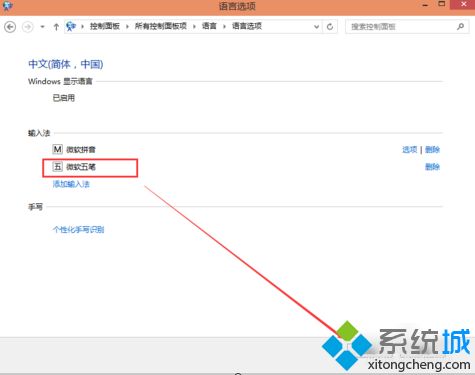The height and width of the screenshot is (375, 475).
Task: Go up one level with up arrow
Action: coord(56,27)
